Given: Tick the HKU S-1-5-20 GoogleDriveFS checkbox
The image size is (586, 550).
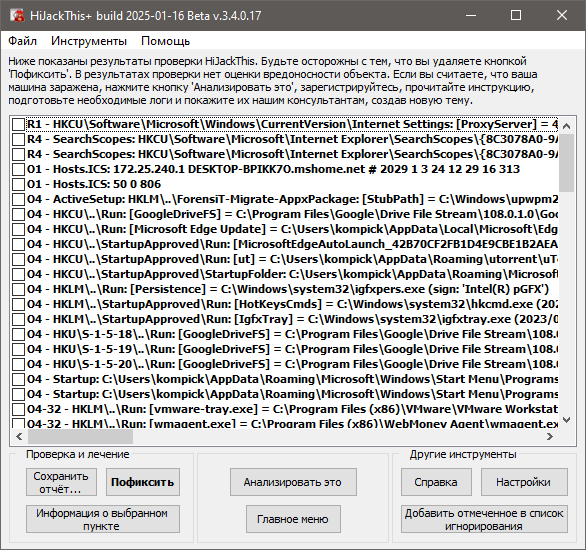Looking at the screenshot, I should 18,364.
